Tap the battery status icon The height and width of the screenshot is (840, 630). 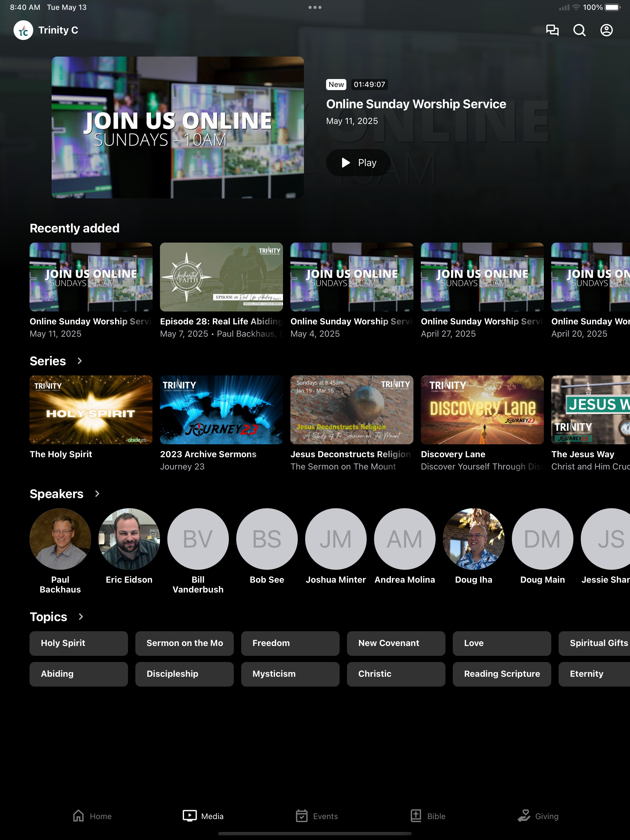(x=612, y=7)
